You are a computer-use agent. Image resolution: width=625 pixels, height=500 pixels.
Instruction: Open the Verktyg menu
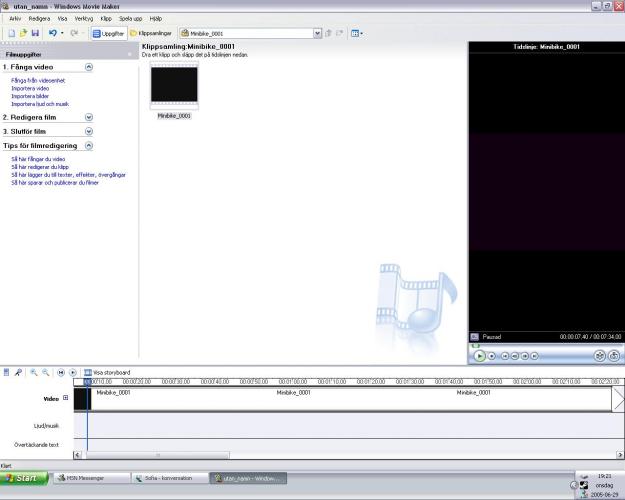point(84,18)
